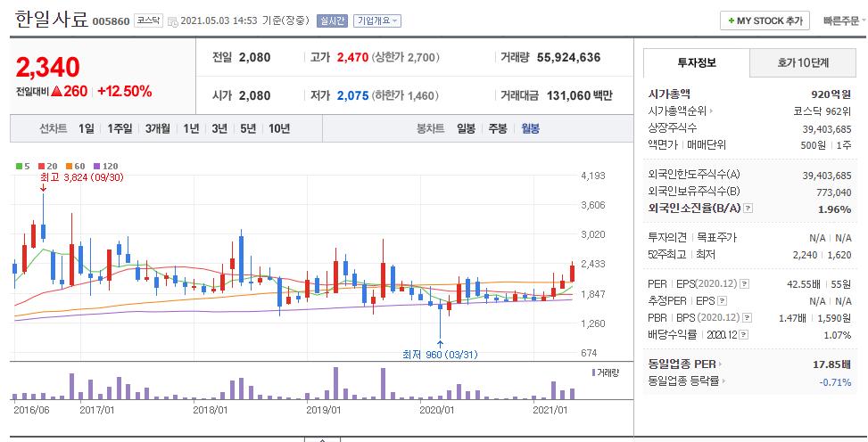Click the stock code 005860
This screenshot has height=442, width=868.
[111, 21]
